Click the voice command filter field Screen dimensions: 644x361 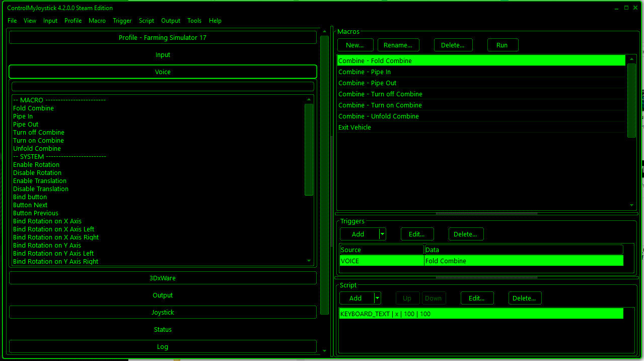(163, 87)
